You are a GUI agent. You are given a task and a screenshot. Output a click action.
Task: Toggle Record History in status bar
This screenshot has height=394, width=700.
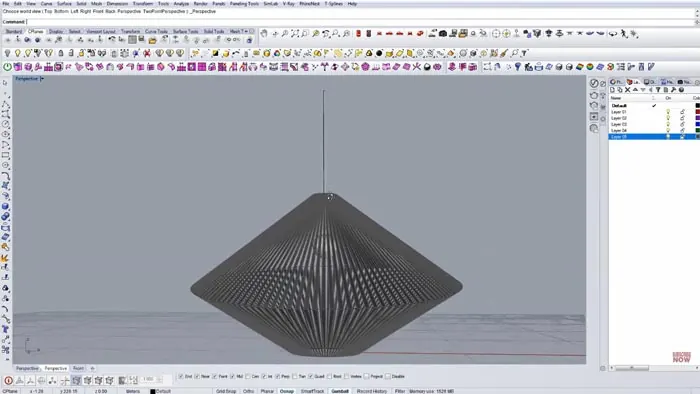pyautogui.click(x=372, y=391)
